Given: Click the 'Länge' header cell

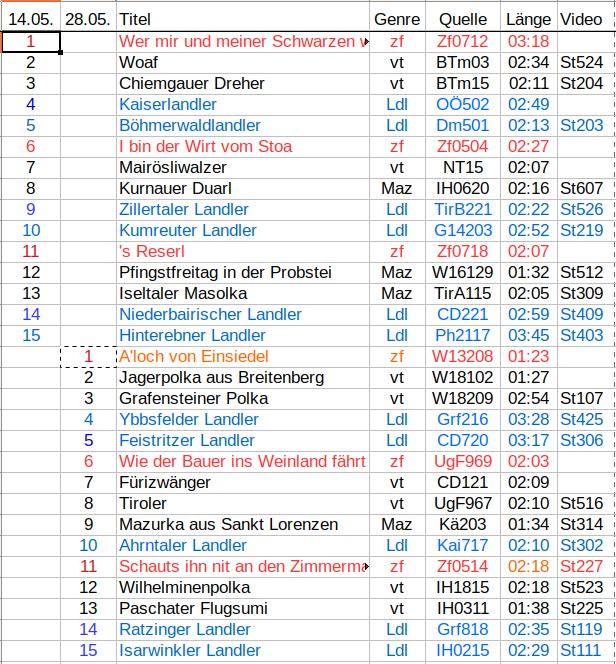Looking at the screenshot, I should click(x=528, y=19).
